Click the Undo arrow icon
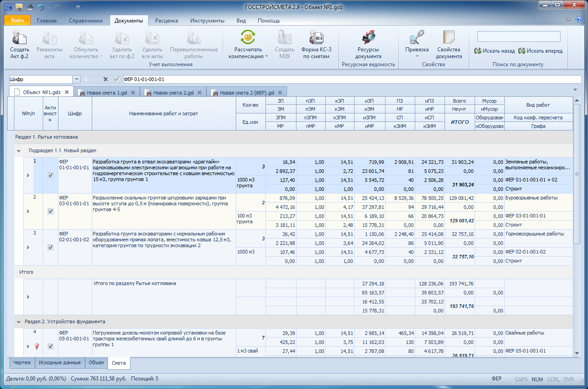This screenshot has width=588, height=389. [41, 7]
